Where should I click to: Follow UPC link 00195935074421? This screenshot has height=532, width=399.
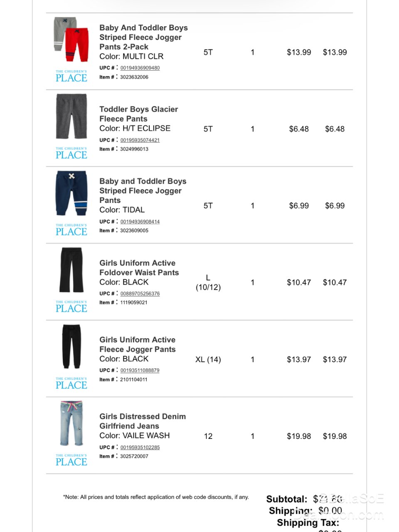[x=140, y=140]
